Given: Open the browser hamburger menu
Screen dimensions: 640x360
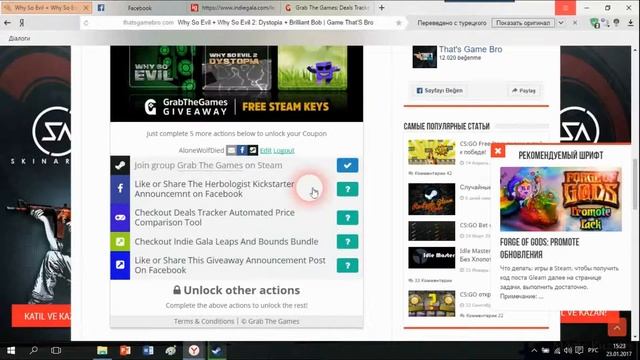Looking at the screenshot, I should coord(565,8).
